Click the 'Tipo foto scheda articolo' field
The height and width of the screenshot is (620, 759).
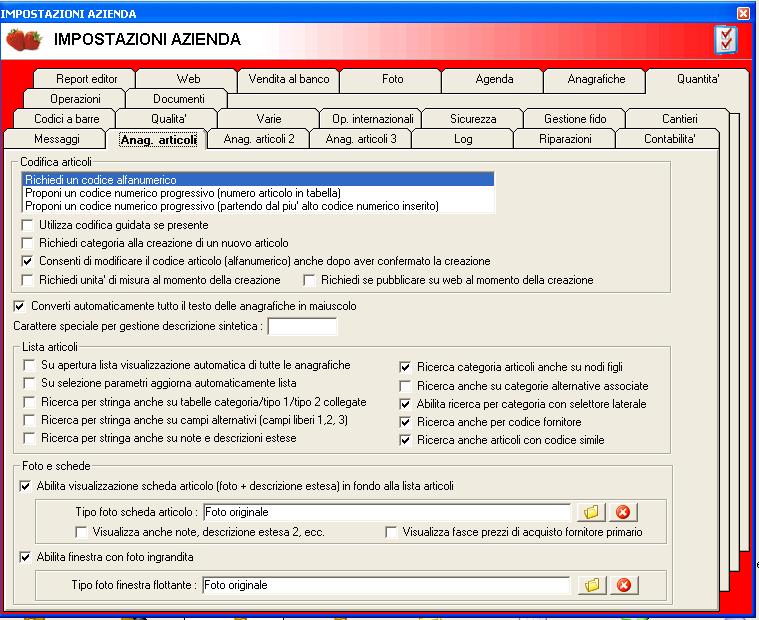pos(387,512)
